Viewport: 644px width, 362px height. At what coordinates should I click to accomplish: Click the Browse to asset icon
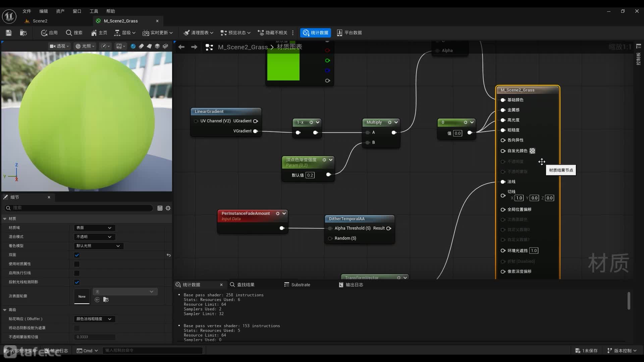click(23, 33)
